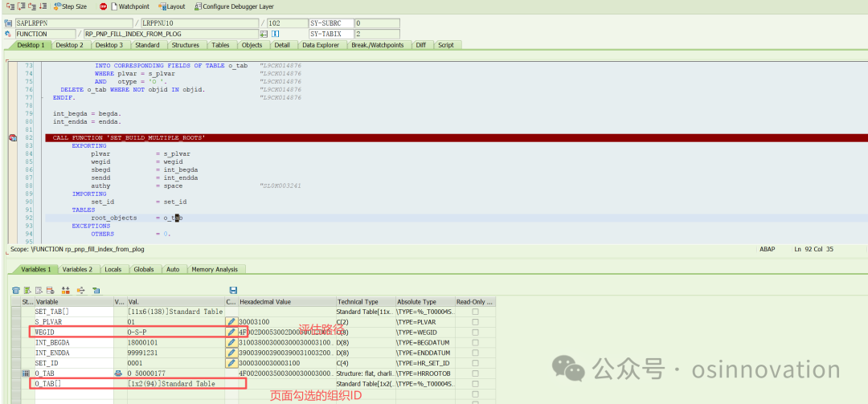This screenshot has width=868, height=404.
Task: Click the red stop breakpoint icon
Action: pyautogui.click(x=103, y=6)
